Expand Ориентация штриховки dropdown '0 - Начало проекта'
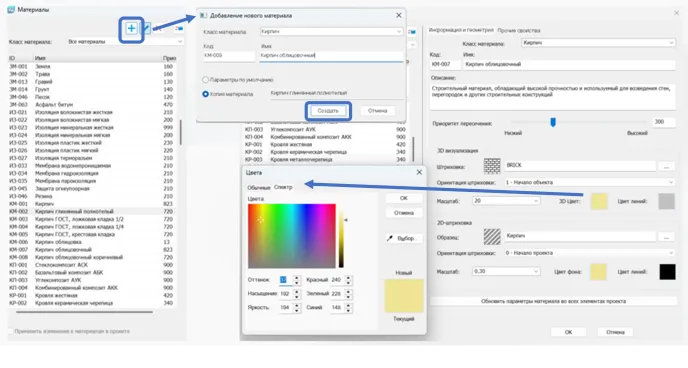 [589, 253]
